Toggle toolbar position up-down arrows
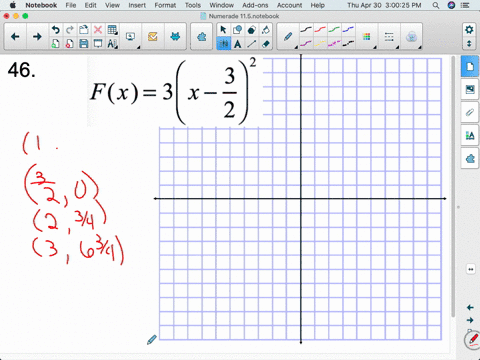Viewport: 480px width, 360px height. pos(469,44)
